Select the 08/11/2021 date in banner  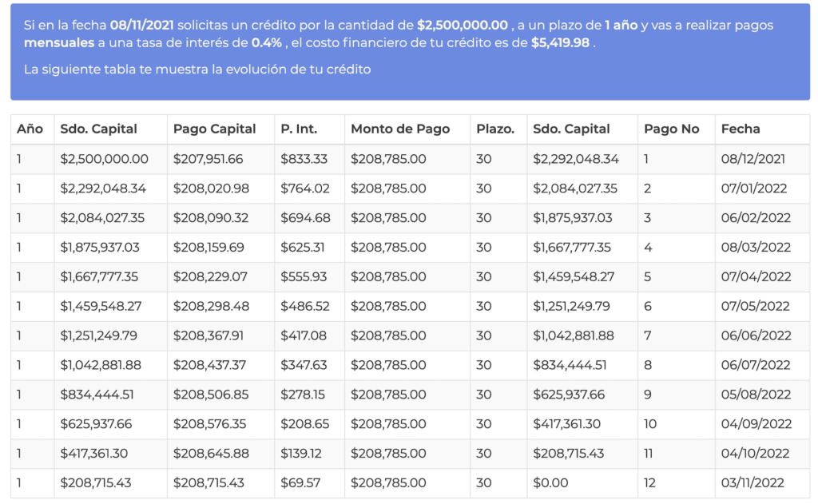(x=142, y=25)
